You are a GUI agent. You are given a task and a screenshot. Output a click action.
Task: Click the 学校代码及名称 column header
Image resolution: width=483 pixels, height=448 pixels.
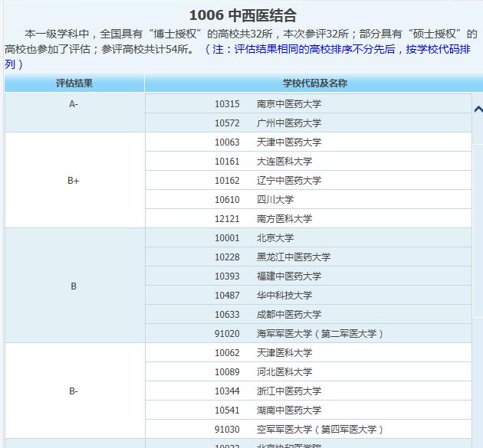coord(314,83)
